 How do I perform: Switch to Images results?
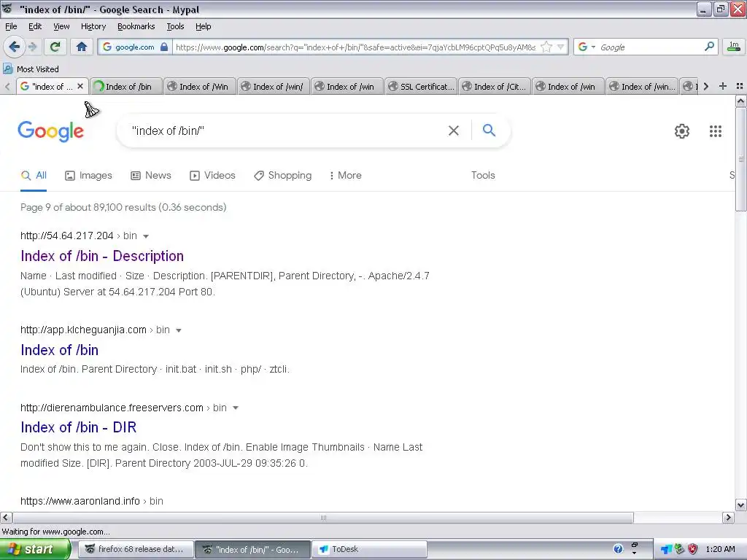click(x=88, y=175)
